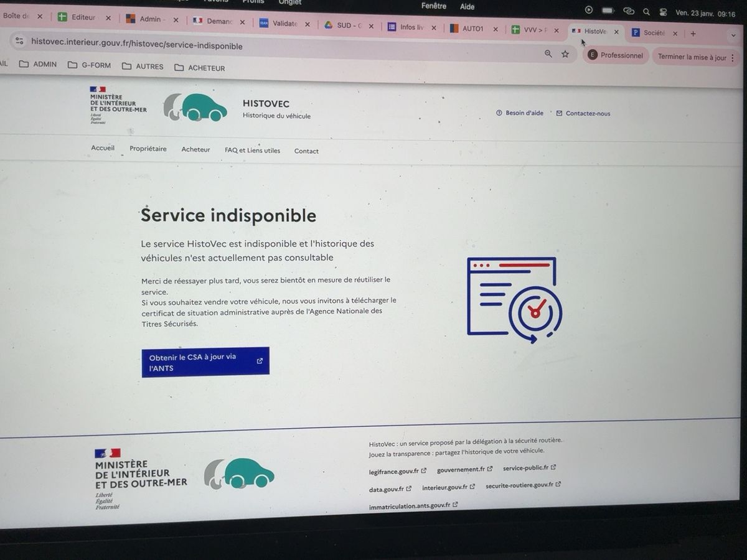
Task: Close the SUD Google Drive tab
Action: click(x=372, y=26)
